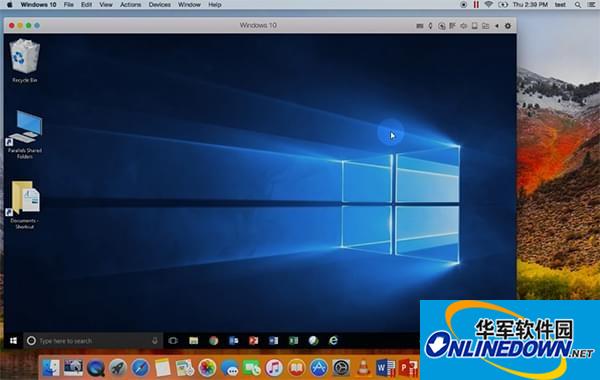Click the sound icon in Parallels title bar
The width and height of the screenshot is (600, 380).
pos(464,26)
